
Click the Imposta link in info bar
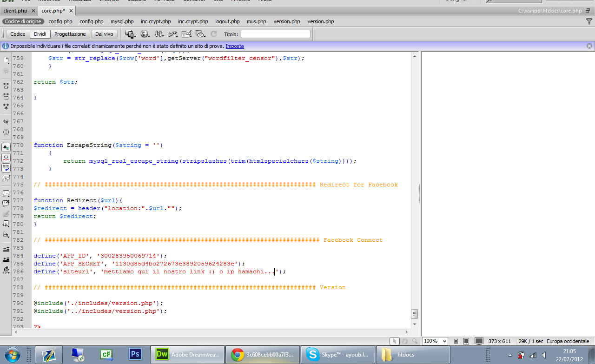(235, 46)
